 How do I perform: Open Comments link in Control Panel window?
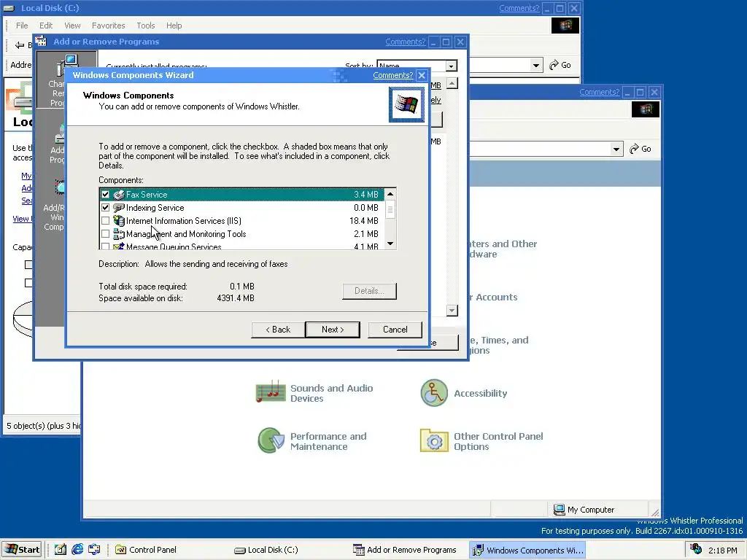[600, 92]
